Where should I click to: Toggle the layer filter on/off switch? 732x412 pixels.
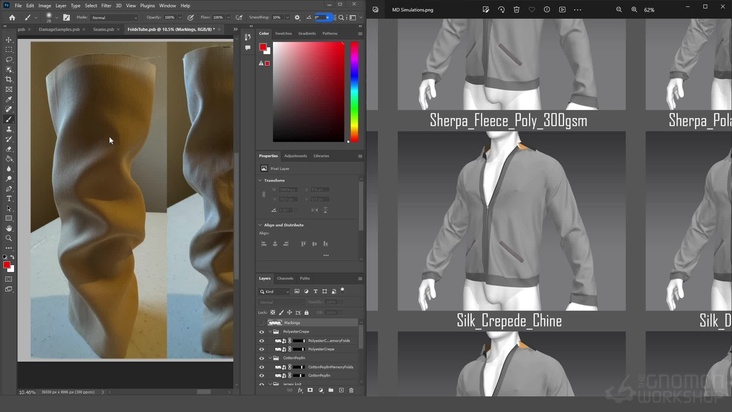[x=343, y=290]
